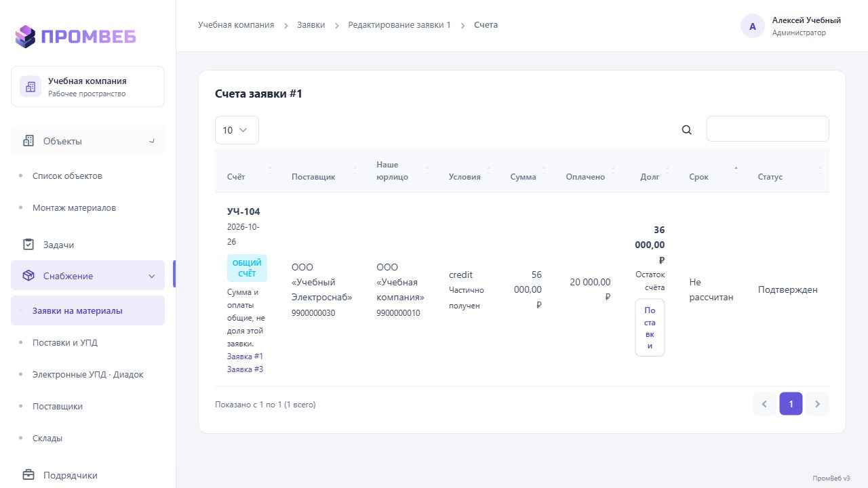
Task: Open Заявки на материалы menu item
Action: [x=88, y=310]
